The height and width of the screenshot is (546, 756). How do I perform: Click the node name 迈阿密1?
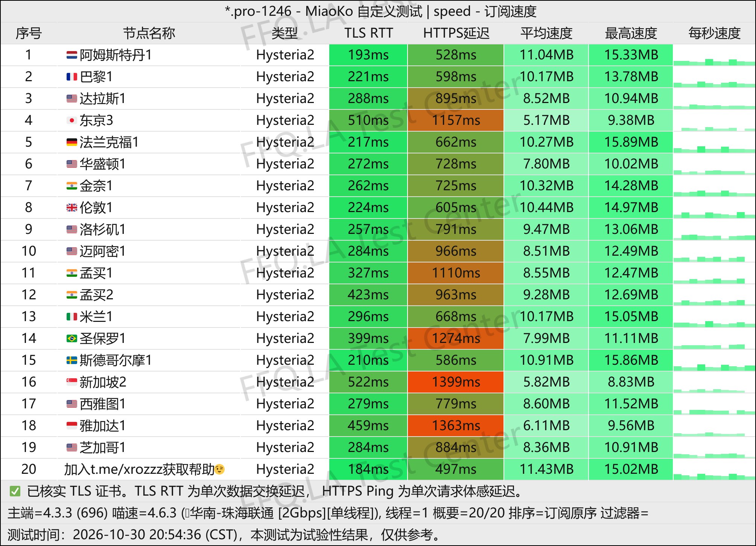[x=102, y=251]
